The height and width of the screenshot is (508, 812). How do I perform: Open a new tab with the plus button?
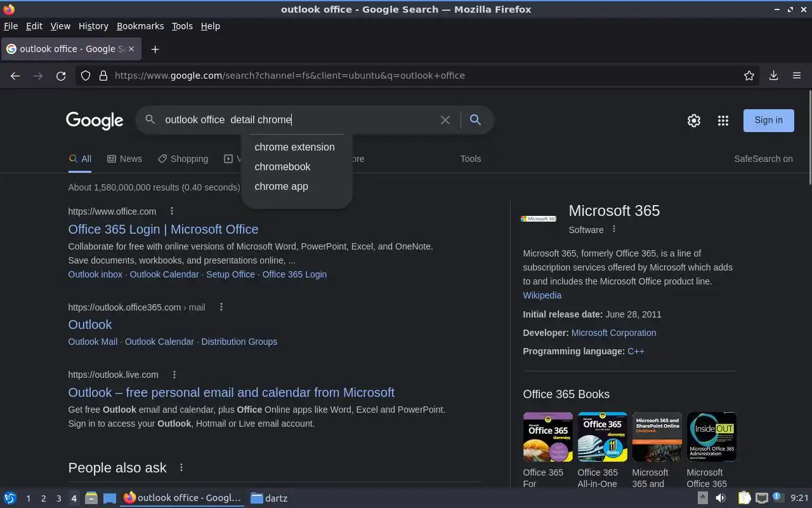tap(155, 49)
